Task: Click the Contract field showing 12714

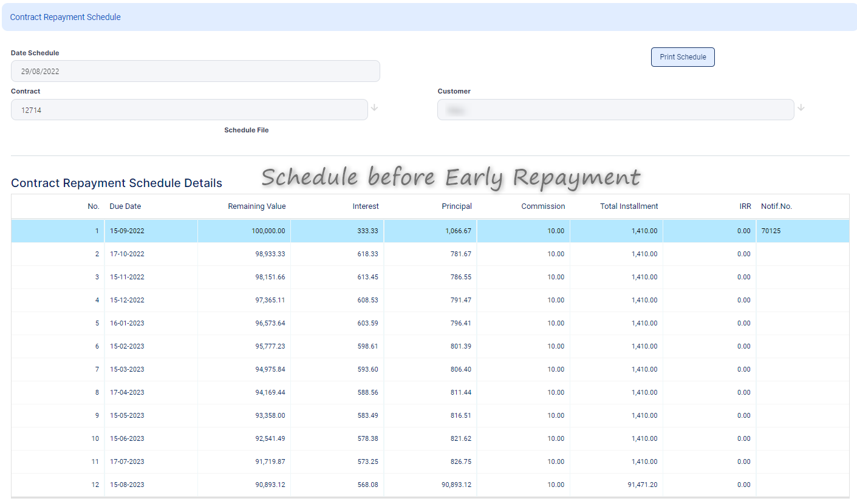Action: point(189,110)
